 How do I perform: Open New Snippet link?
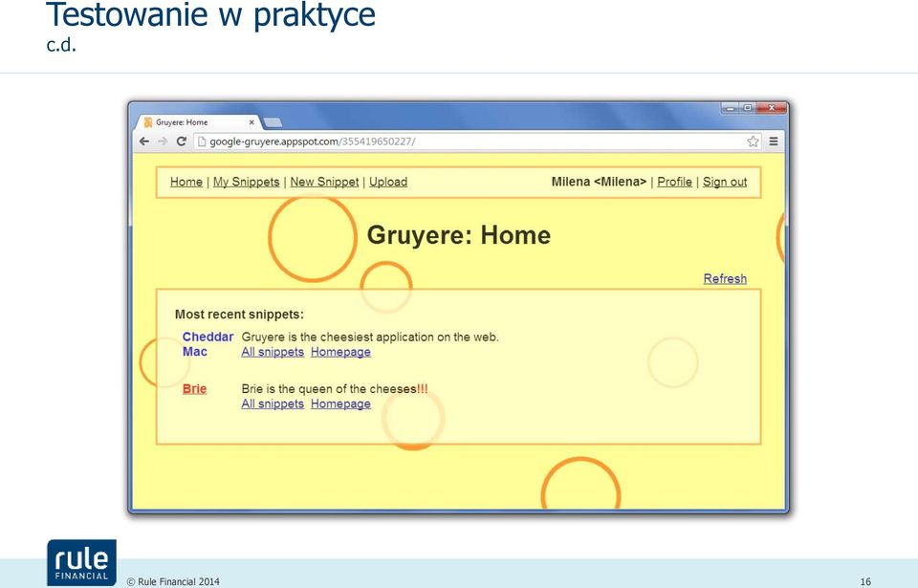324,182
